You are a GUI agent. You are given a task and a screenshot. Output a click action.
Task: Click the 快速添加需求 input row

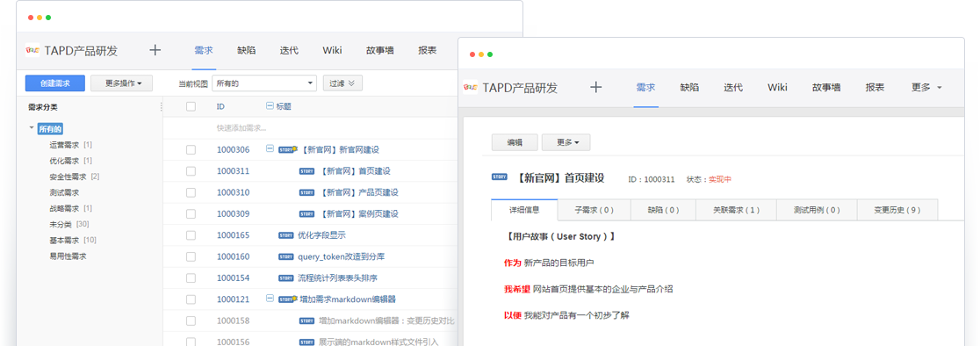311,128
